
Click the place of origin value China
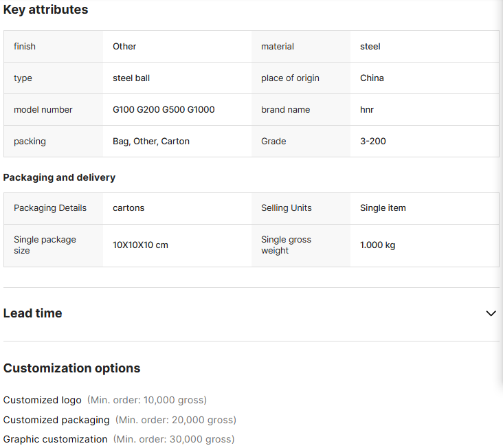(372, 78)
